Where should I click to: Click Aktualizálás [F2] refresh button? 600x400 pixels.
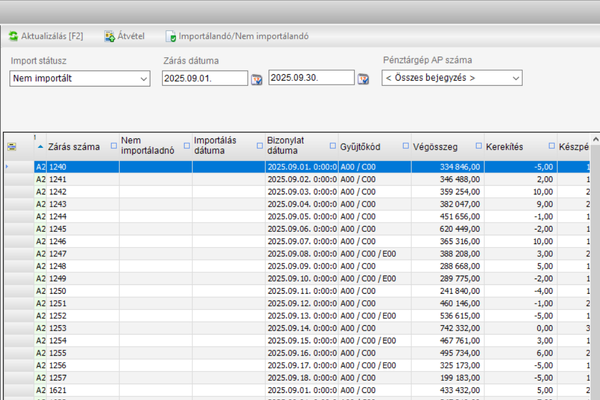[47, 36]
